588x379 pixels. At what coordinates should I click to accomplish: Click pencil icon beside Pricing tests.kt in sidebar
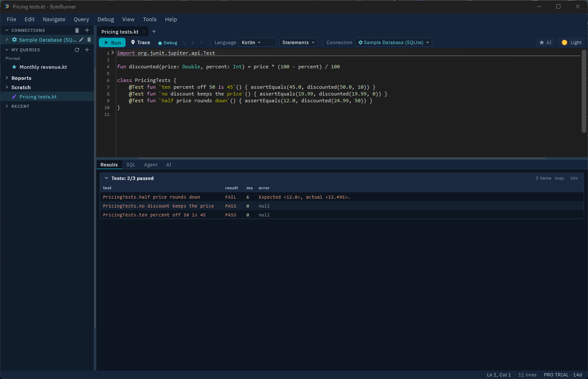[14, 97]
